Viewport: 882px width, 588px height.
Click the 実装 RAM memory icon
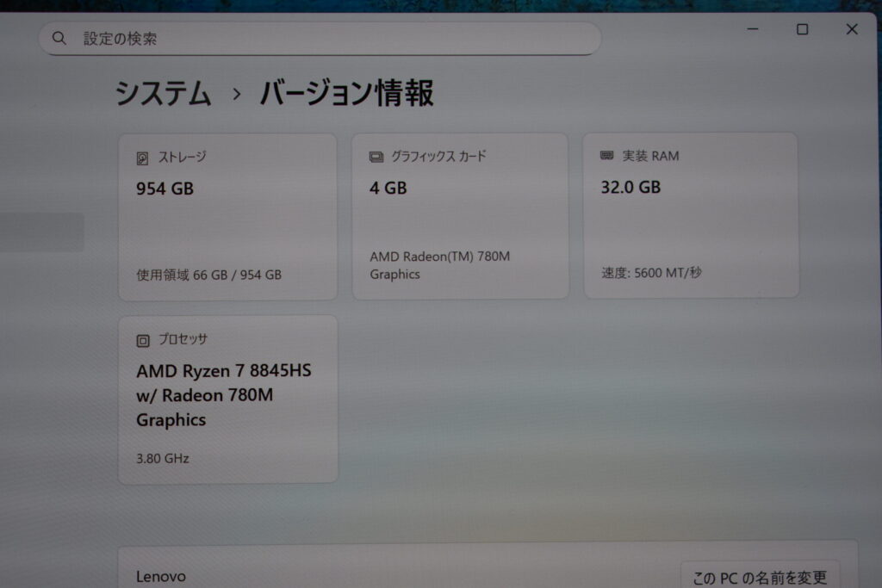[x=607, y=156]
